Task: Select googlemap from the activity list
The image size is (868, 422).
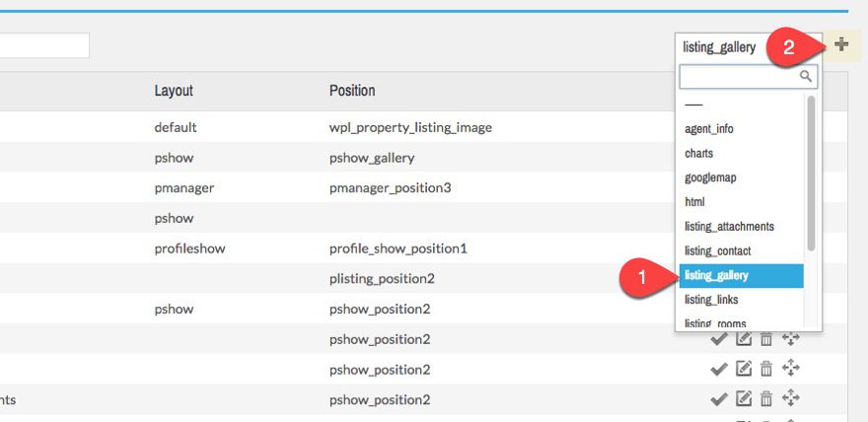Action: (710, 177)
